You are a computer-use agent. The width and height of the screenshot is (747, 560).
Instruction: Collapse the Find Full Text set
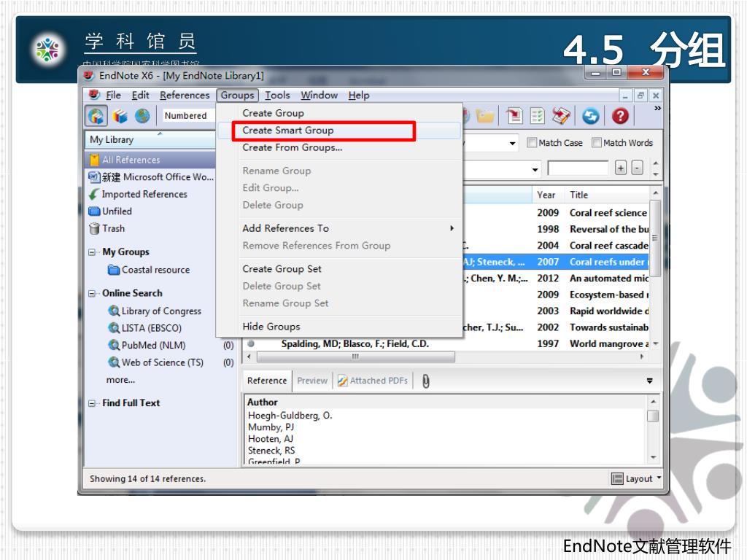click(92, 403)
